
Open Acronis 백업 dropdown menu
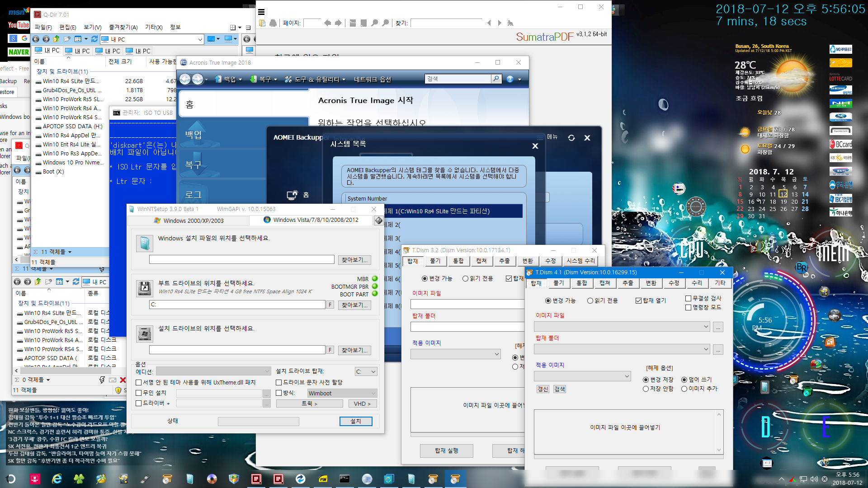[x=229, y=80]
